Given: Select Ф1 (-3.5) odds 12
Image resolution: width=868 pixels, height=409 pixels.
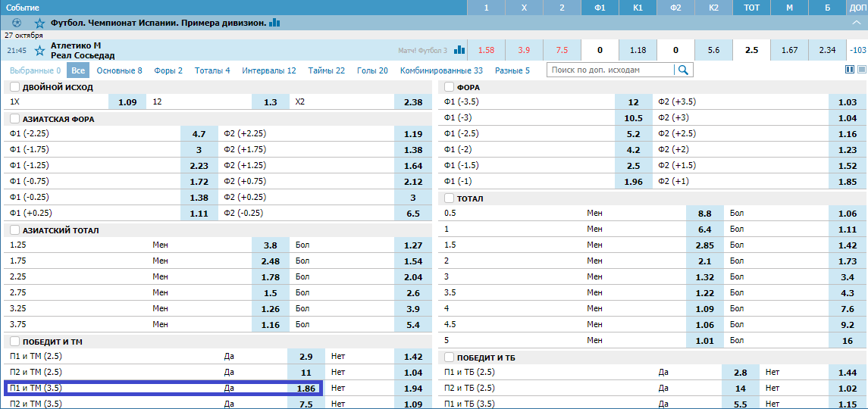Looking at the screenshot, I should (x=633, y=102).
